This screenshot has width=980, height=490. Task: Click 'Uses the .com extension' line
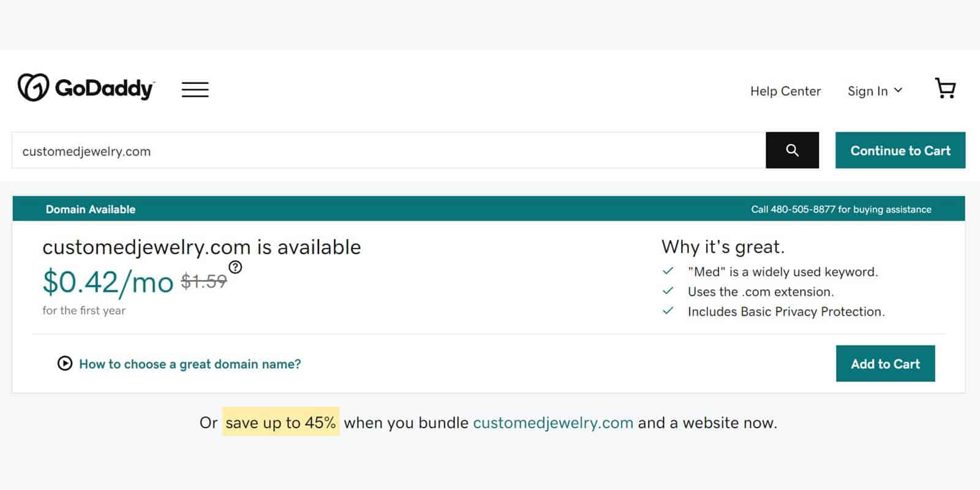(x=761, y=292)
